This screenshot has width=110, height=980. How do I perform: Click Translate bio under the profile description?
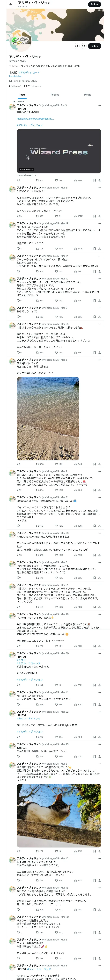(x=15, y=76)
